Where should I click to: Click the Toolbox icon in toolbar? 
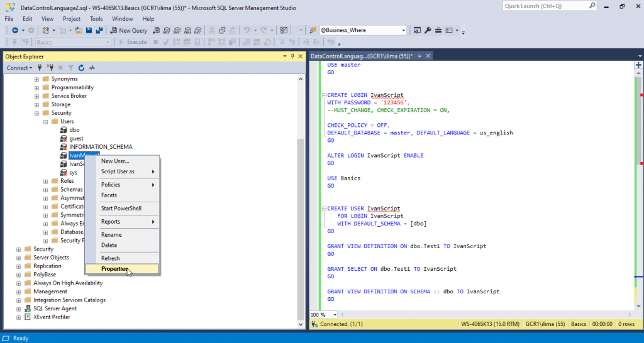coord(438,30)
